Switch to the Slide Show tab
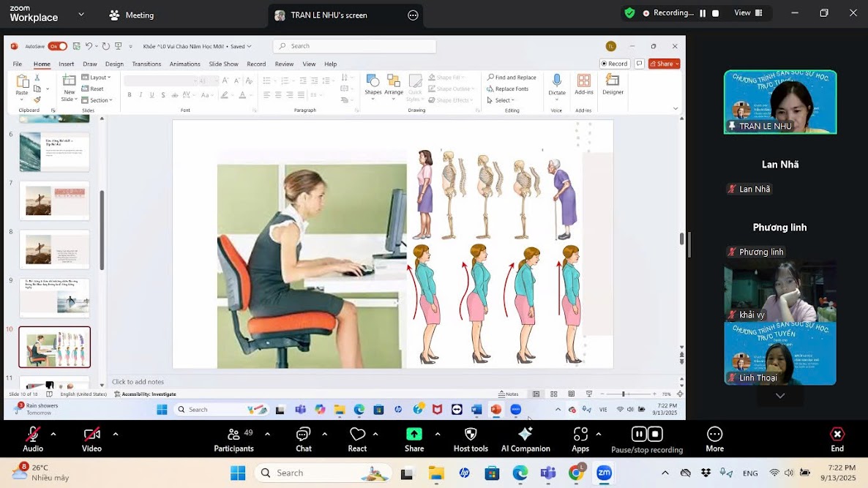 pos(223,64)
